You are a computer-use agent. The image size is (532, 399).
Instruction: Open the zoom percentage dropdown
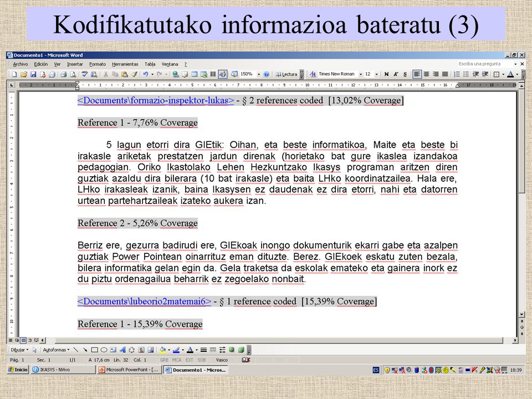pos(259,74)
